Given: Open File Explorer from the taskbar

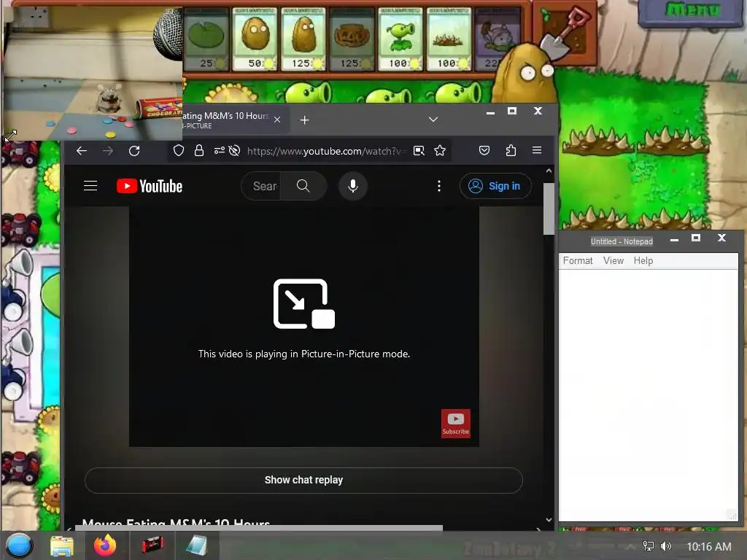Looking at the screenshot, I should pyautogui.click(x=62, y=545).
